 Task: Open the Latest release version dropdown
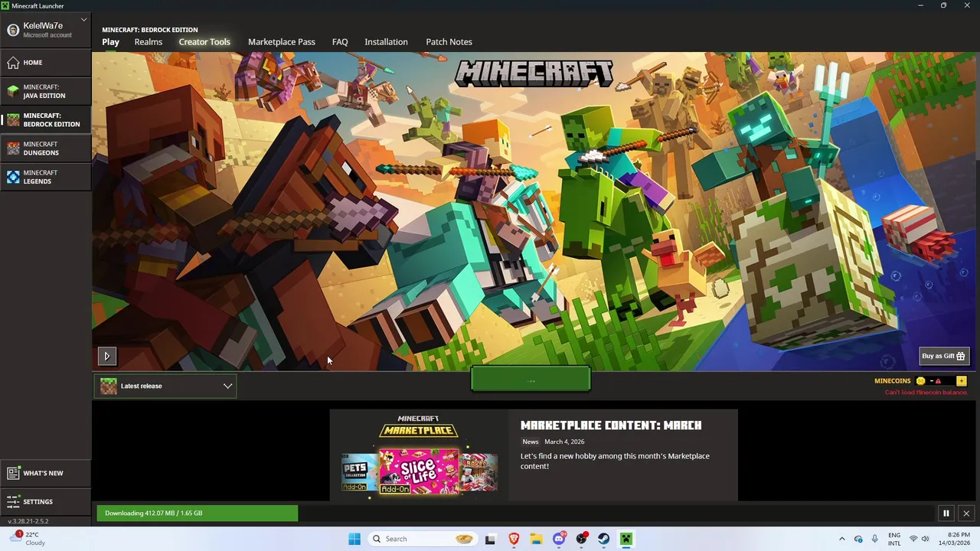pyautogui.click(x=165, y=386)
